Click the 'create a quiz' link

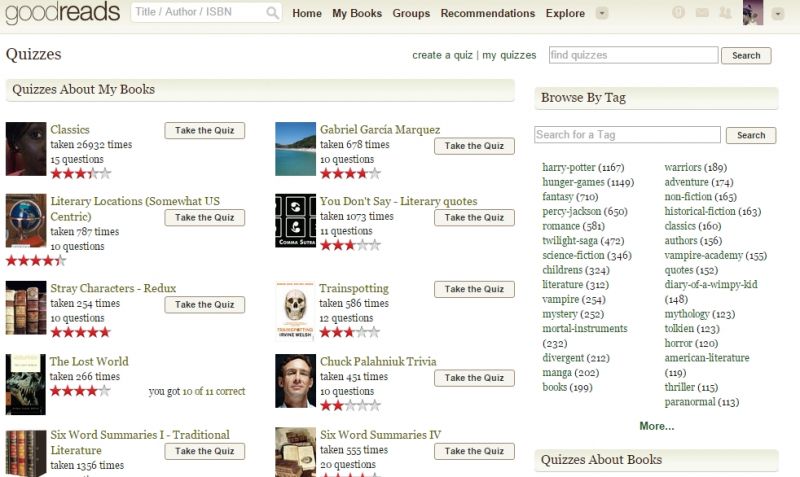[x=442, y=55]
